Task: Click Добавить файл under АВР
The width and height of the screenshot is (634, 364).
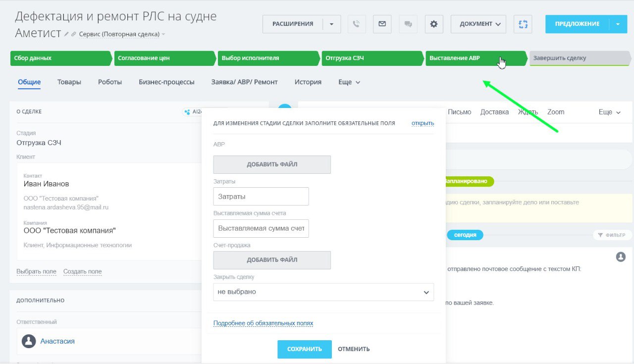Action: point(272,164)
